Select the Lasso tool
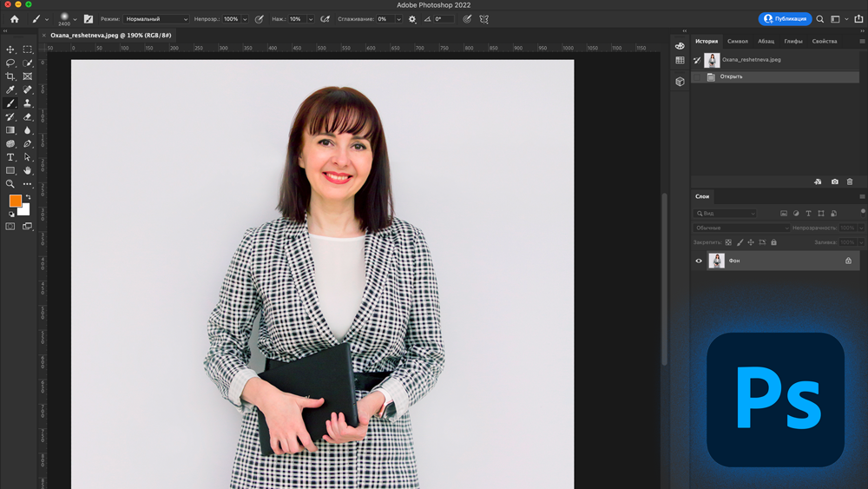Screen dimensions: 868x489 point(10,63)
